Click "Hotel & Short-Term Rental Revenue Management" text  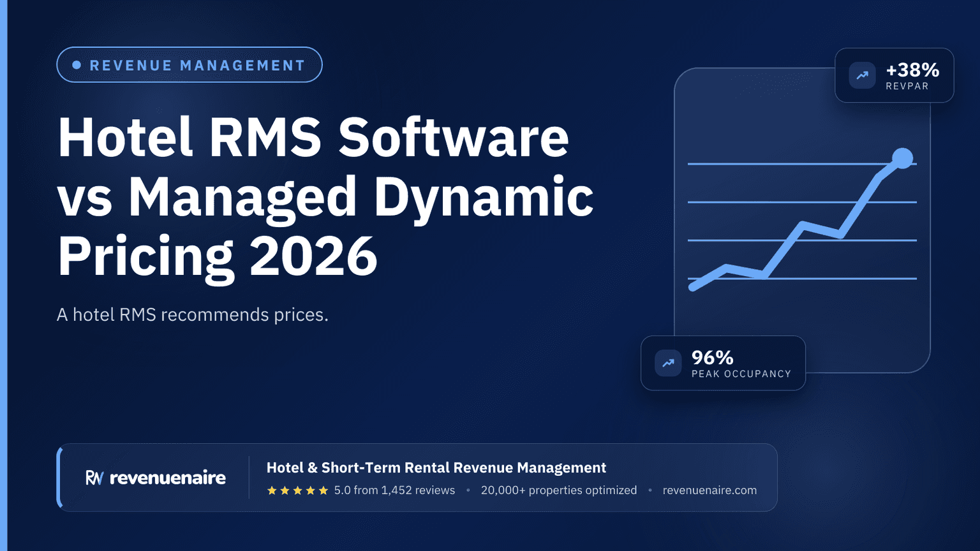[436, 468]
